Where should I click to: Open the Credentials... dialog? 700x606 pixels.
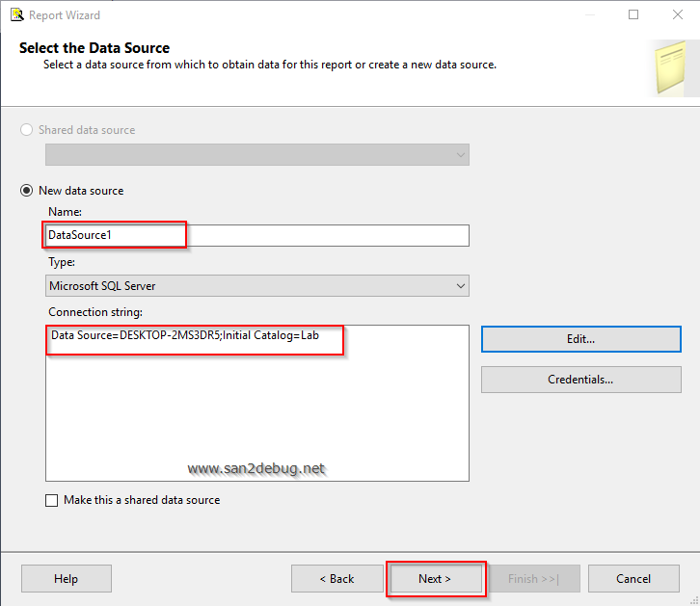tap(580, 380)
